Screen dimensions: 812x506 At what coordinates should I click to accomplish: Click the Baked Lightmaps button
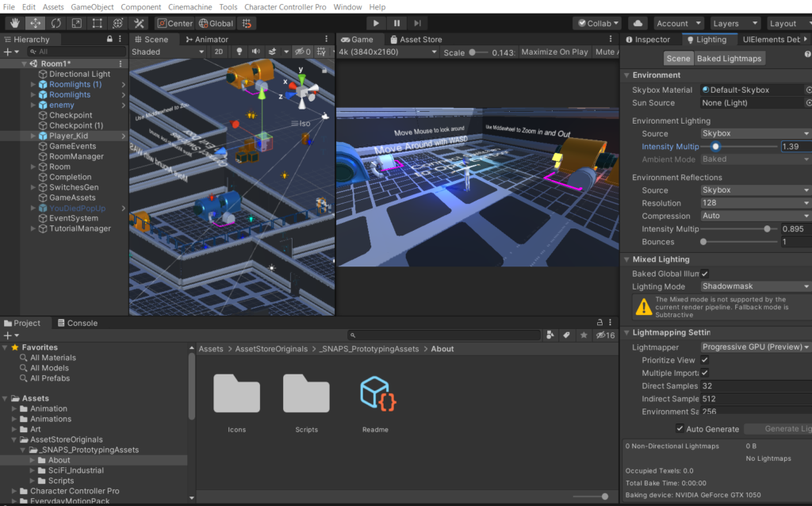(x=729, y=58)
